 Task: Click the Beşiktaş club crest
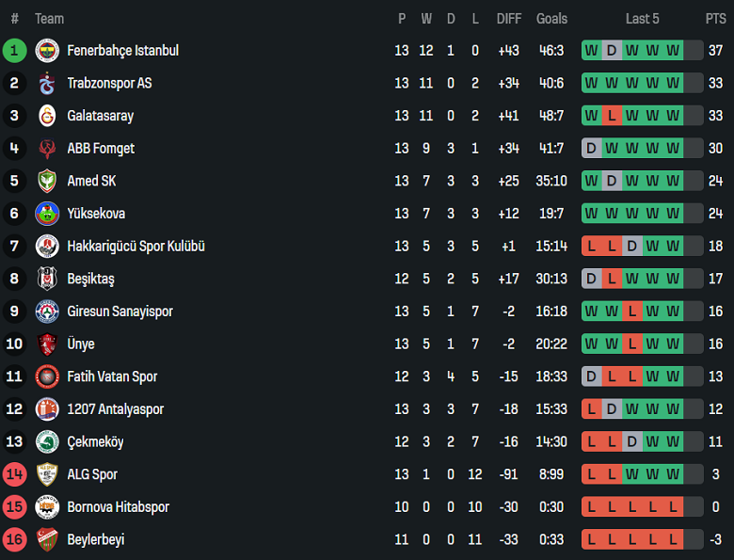(x=47, y=279)
